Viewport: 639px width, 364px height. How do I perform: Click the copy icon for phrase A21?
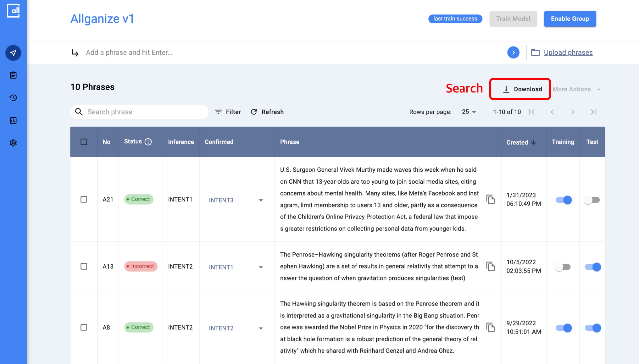click(490, 199)
